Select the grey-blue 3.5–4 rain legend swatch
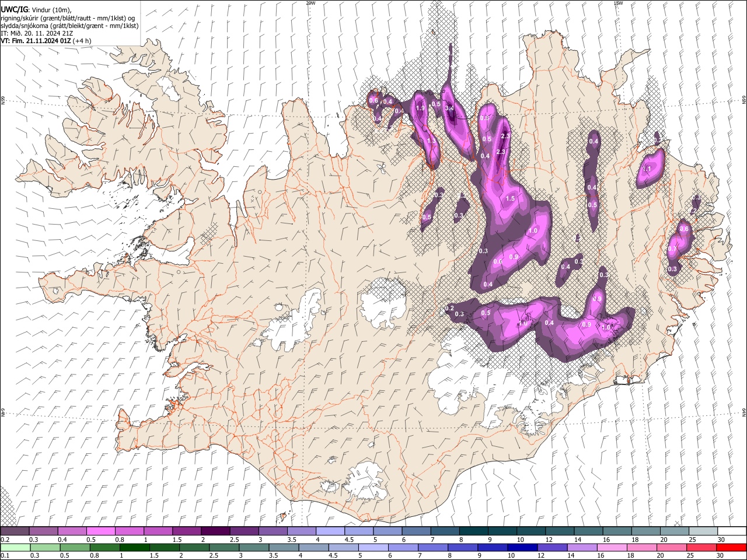747x560 pixels. click(284, 548)
